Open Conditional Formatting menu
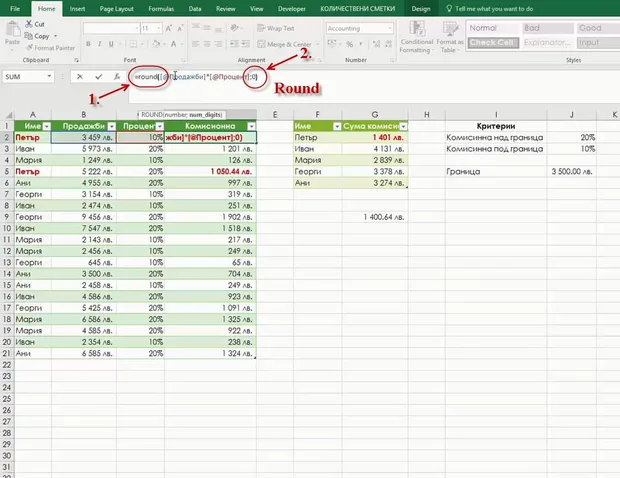The height and width of the screenshot is (478, 620). tap(416, 37)
